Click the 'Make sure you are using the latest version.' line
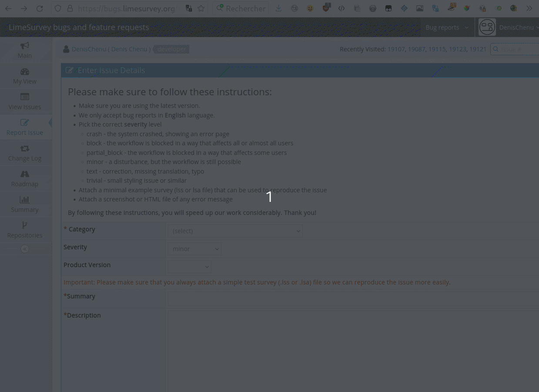Screen dimensions: 539x392 (x=139, y=106)
